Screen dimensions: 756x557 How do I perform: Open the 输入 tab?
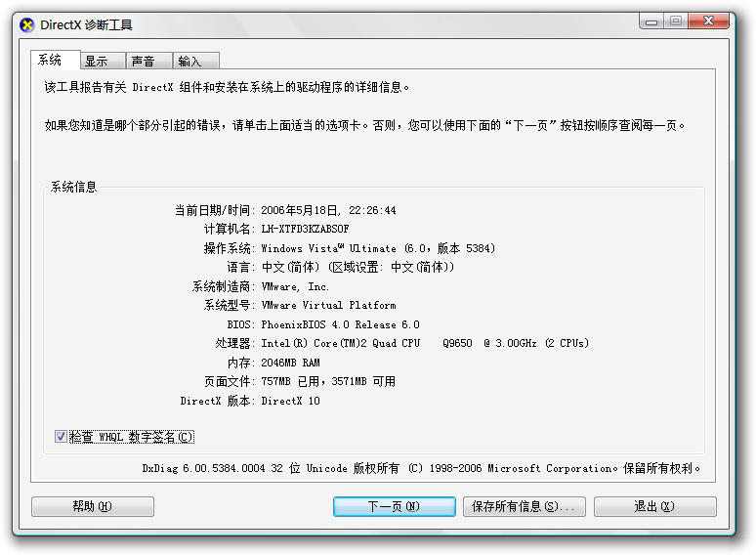(195, 62)
